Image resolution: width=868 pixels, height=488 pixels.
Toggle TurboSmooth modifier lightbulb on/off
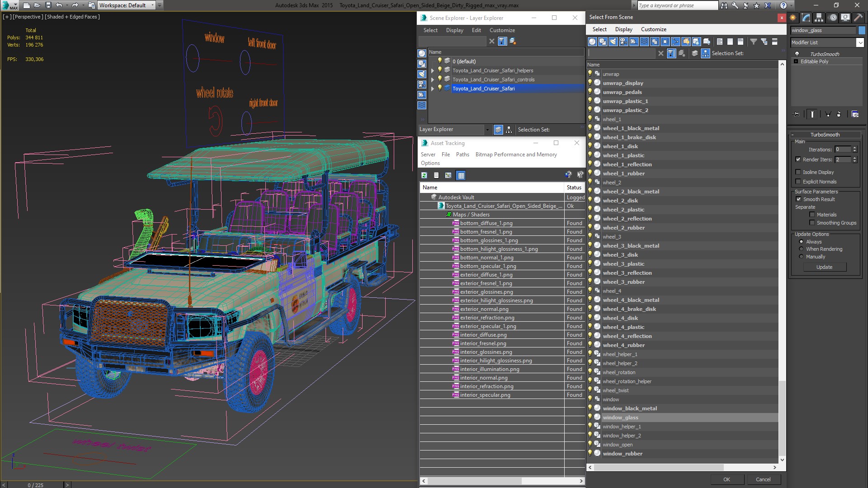797,54
